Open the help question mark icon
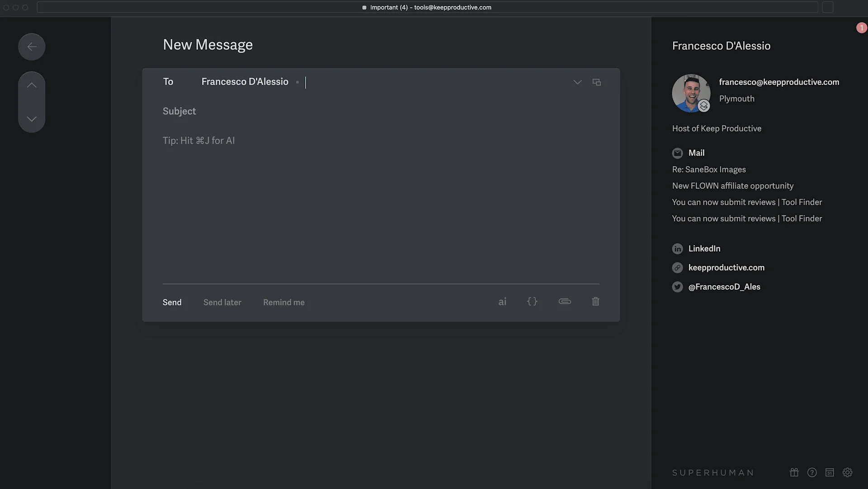868x489 pixels. (x=812, y=472)
